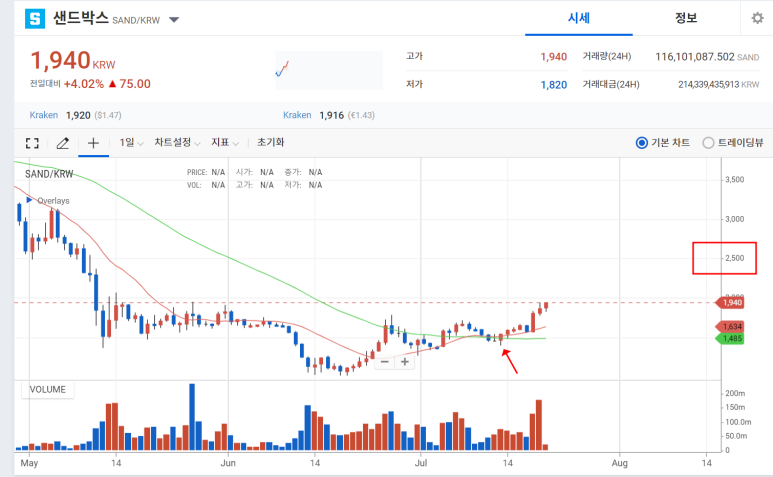Zoom in chart with plus button
Image resolution: width=773 pixels, height=477 pixels.
405,362
